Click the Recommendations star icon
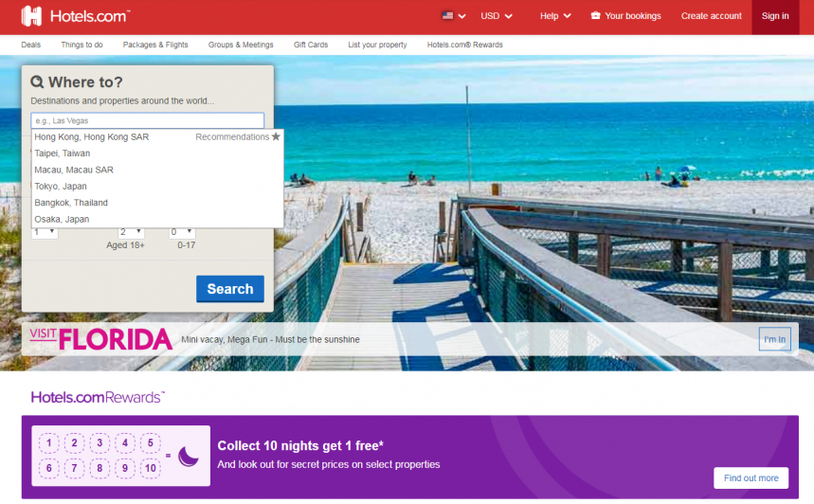The image size is (814, 504). tap(276, 136)
